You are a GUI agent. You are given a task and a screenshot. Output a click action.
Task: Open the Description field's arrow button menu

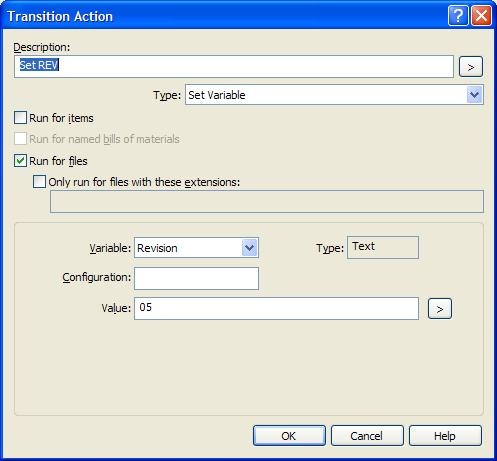coord(471,67)
